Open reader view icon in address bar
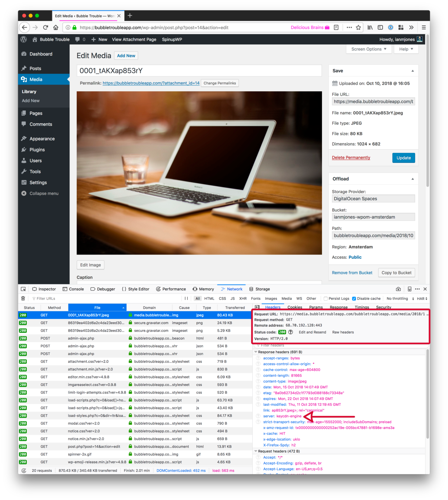This screenshot has height=500, width=448. pos(336,28)
